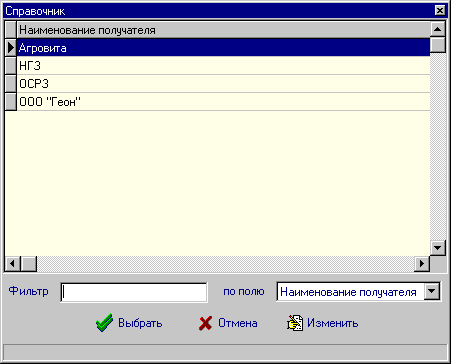Click the Выбрать button label
This screenshot has height=364, width=451.
point(140,323)
